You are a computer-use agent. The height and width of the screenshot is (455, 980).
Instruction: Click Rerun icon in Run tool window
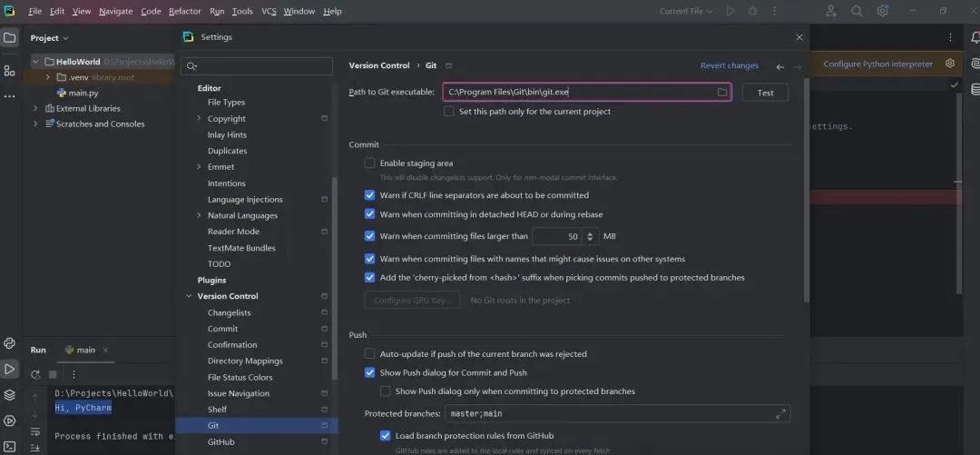pos(35,374)
